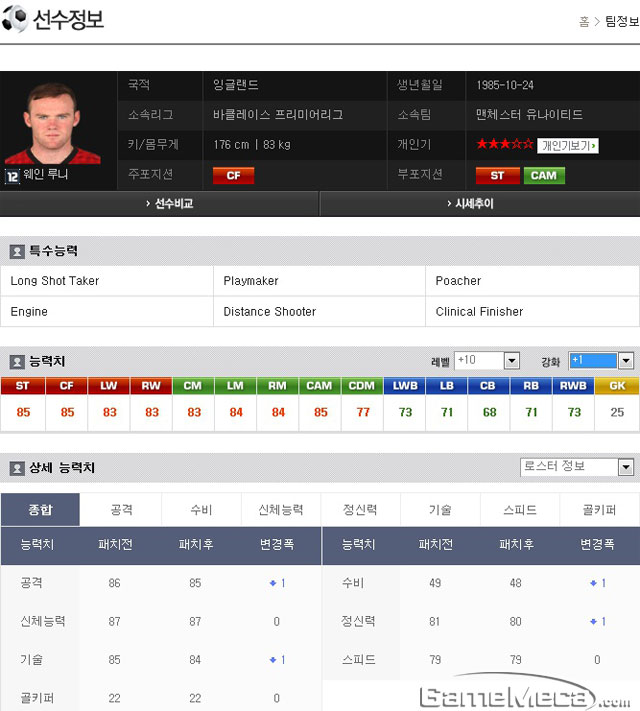Click the CDM rating value 77
640x711 pixels.
tap(363, 412)
